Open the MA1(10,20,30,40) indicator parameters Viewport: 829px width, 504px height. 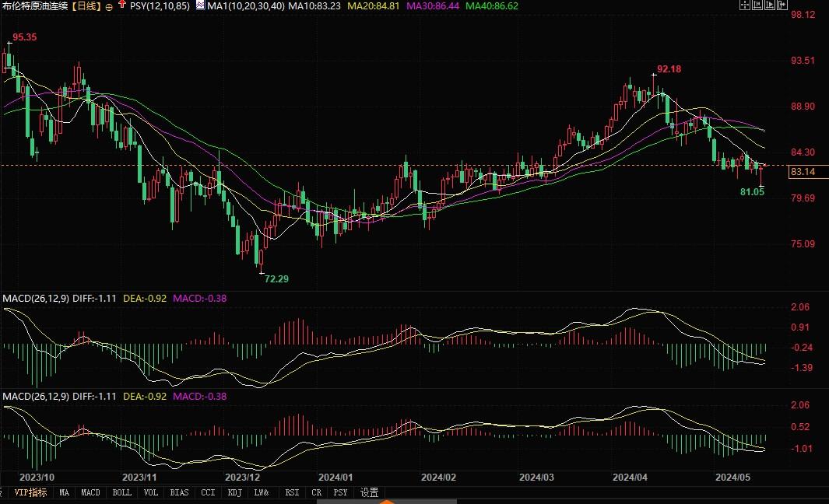[245, 5]
